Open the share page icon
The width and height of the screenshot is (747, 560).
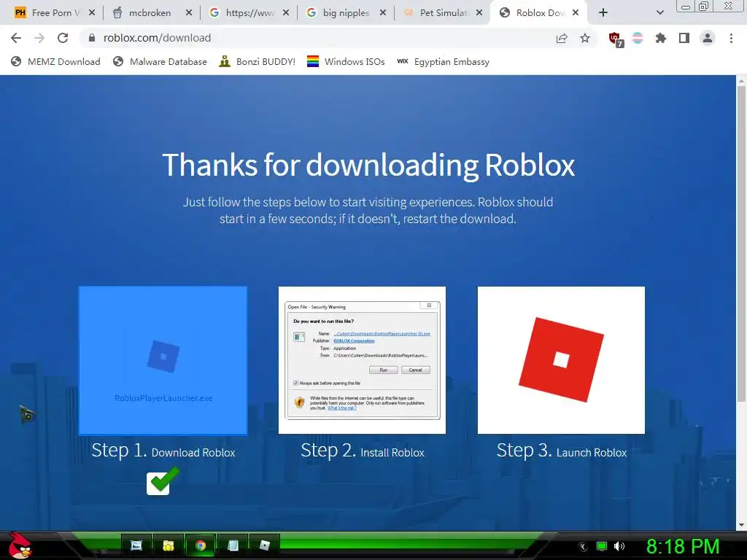pyautogui.click(x=562, y=38)
